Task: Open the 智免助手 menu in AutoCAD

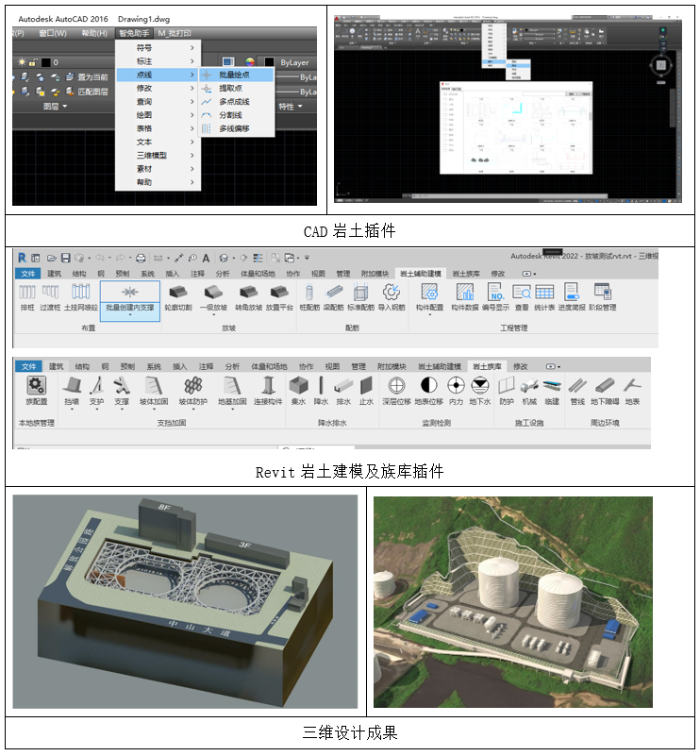Action: point(134,33)
